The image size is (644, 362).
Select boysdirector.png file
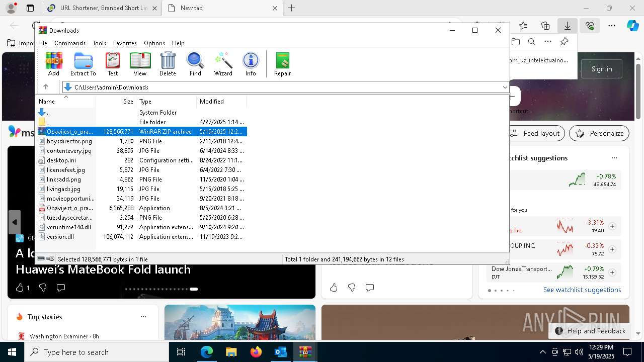[x=142, y=141]
